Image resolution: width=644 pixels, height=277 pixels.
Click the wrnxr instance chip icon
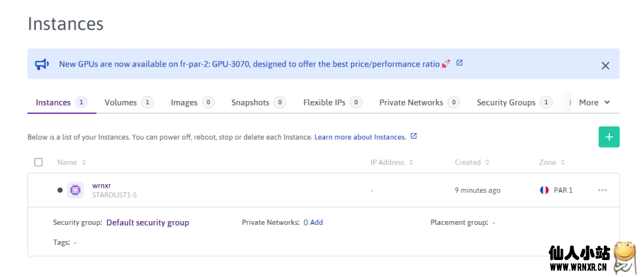75,190
